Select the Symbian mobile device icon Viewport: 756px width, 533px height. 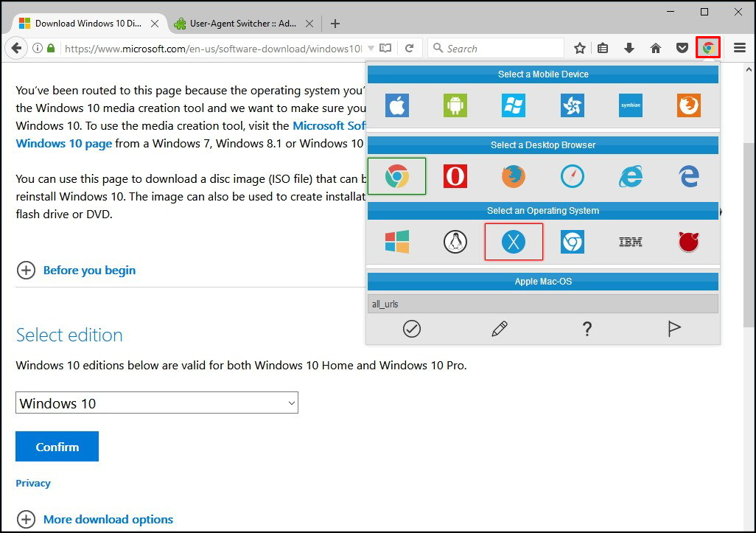(631, 105)
